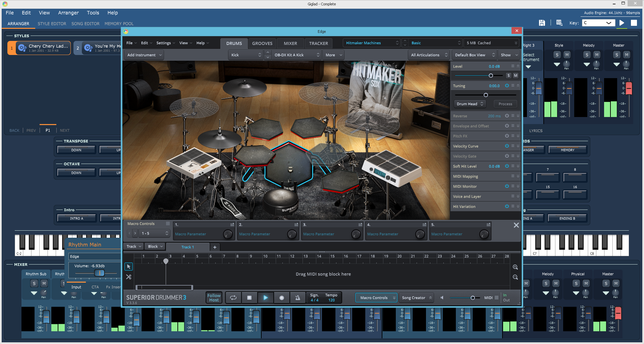The height and width of the screenshot is (344, 644).
Task: Toggle the Hit Variation power button
Action: point(507,206)
